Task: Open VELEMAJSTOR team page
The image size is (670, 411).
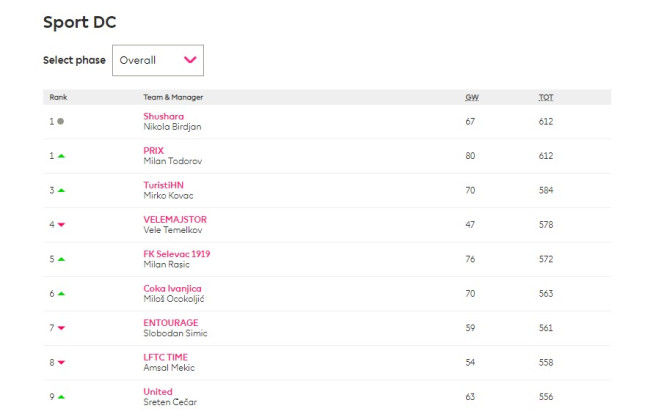Action: 175,219
